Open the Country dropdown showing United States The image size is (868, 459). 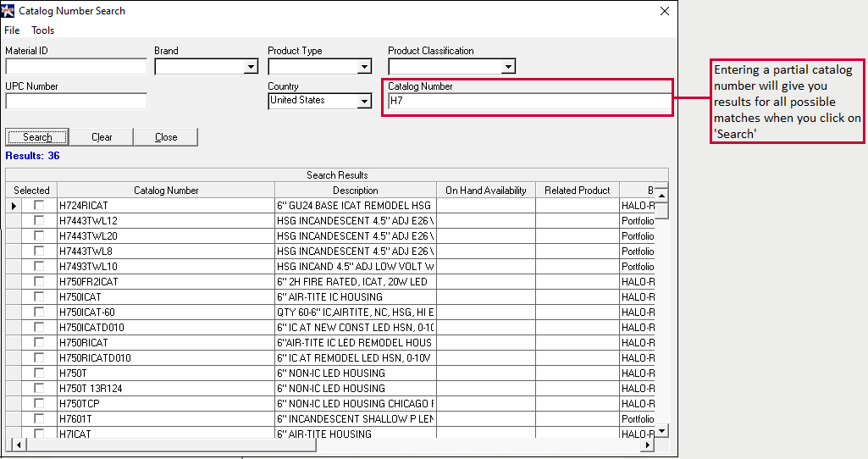pyautogui.click(x=364, y=102)
